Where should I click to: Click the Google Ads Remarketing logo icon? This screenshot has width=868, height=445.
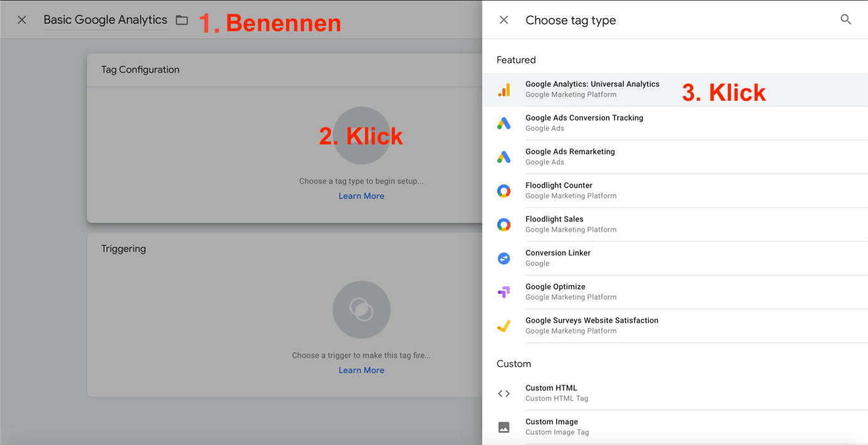pos(504,157)
